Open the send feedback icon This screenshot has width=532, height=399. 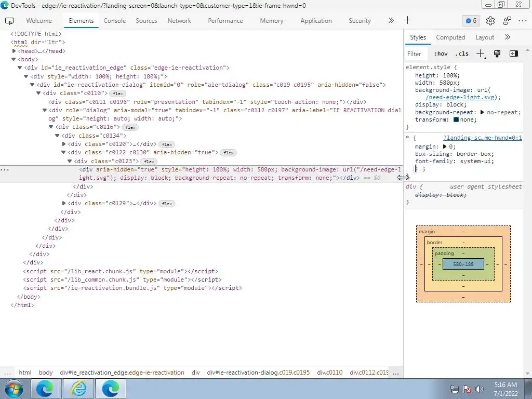507,21
